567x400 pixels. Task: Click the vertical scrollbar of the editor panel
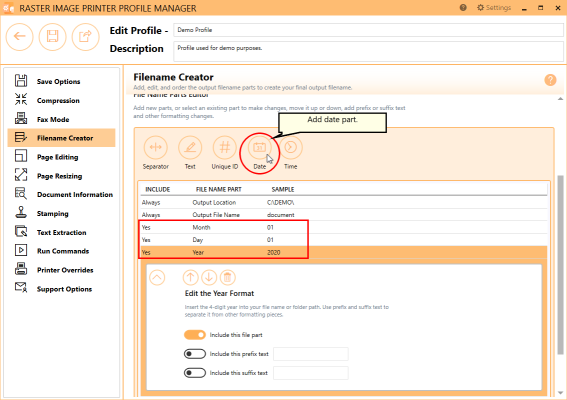point(560,265)
